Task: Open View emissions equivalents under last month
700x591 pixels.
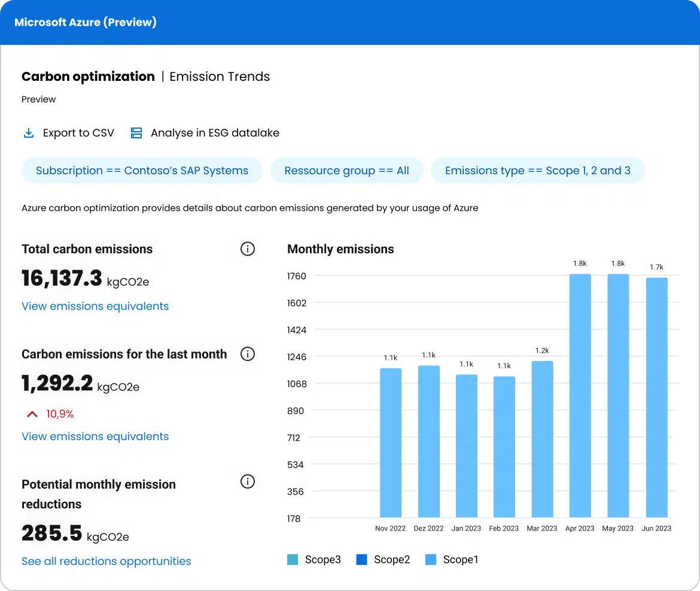Action: (95, 437)
